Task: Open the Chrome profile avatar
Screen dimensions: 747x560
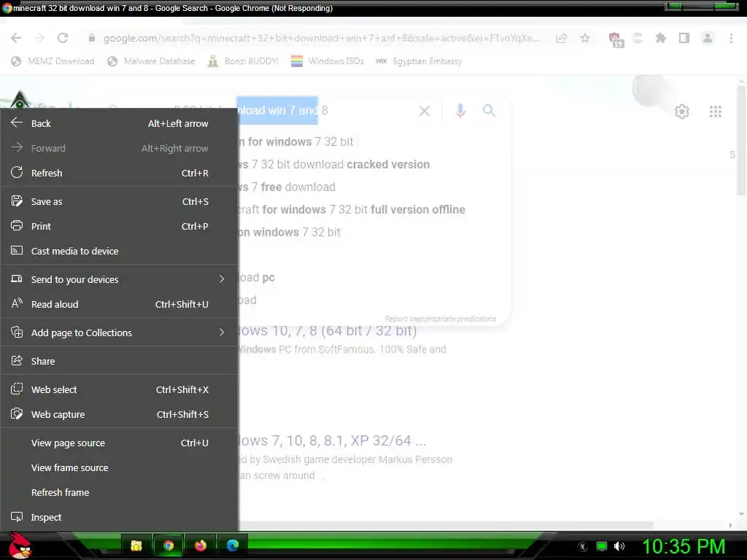Action: (x=708, y=38)
